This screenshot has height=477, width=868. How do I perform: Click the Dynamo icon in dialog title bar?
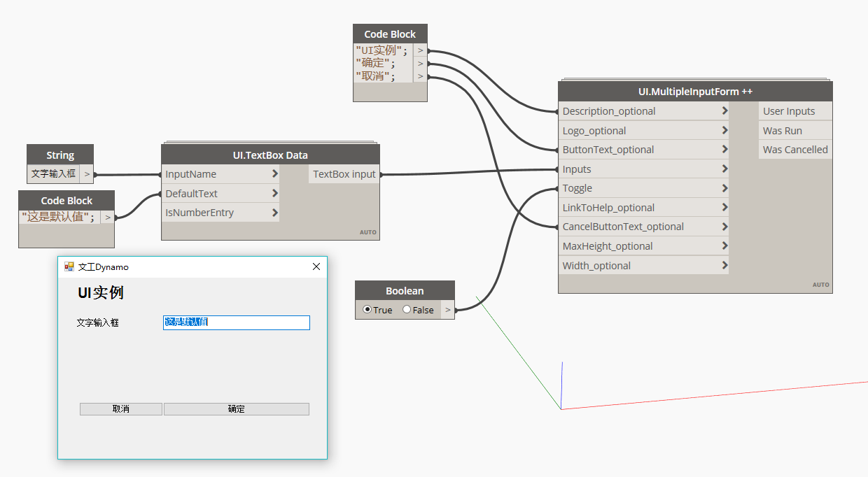coord(68,266)
